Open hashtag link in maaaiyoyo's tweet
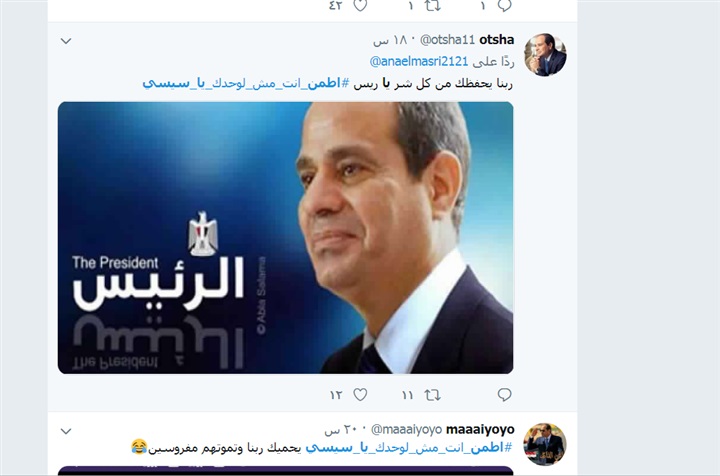 click(x=409, y=447)
